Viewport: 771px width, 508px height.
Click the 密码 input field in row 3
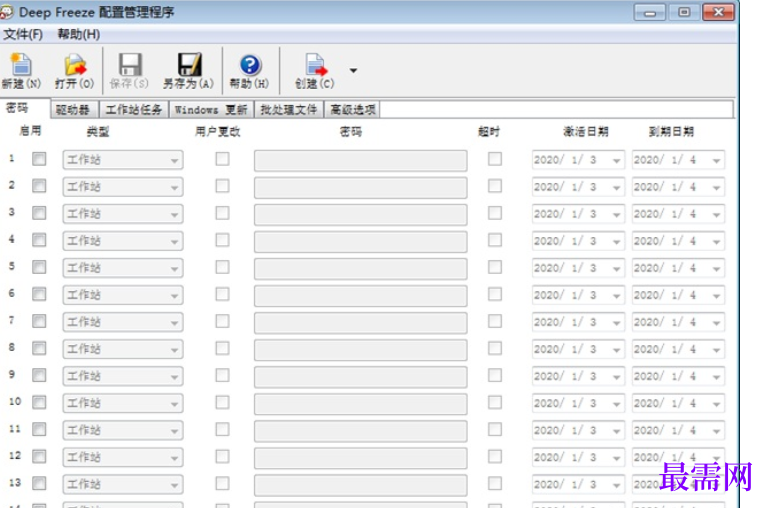pos(360,215)
